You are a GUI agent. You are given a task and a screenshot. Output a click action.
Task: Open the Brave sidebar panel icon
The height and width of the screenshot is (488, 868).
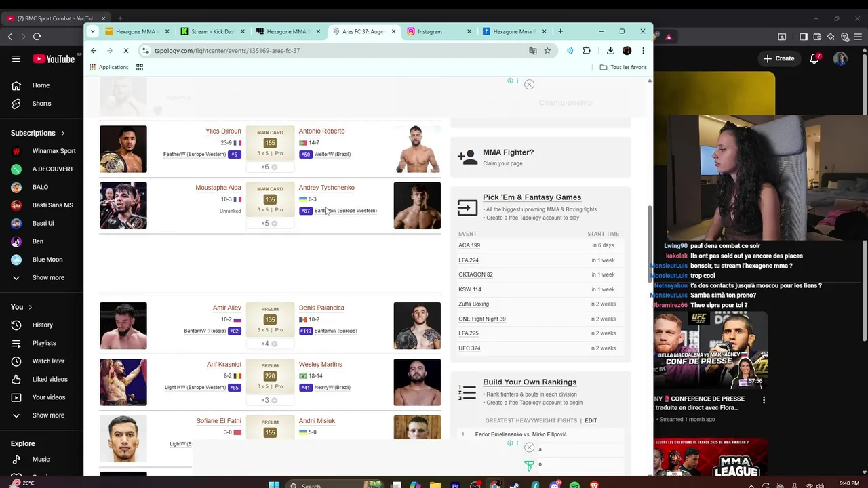(804, 37)
